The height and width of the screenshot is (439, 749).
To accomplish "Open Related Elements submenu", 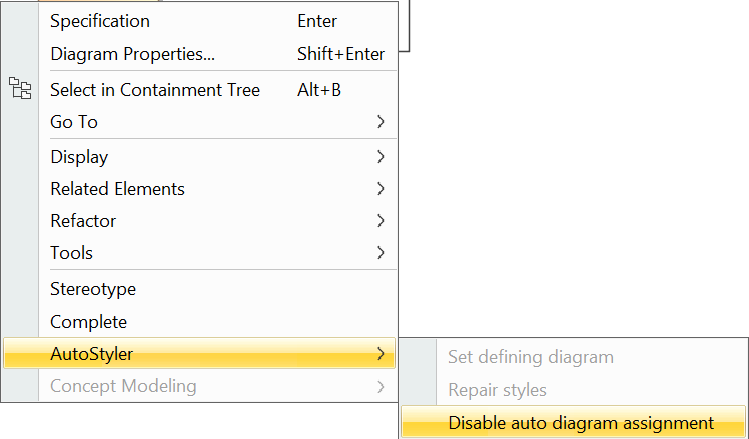I will pos(117,189).
